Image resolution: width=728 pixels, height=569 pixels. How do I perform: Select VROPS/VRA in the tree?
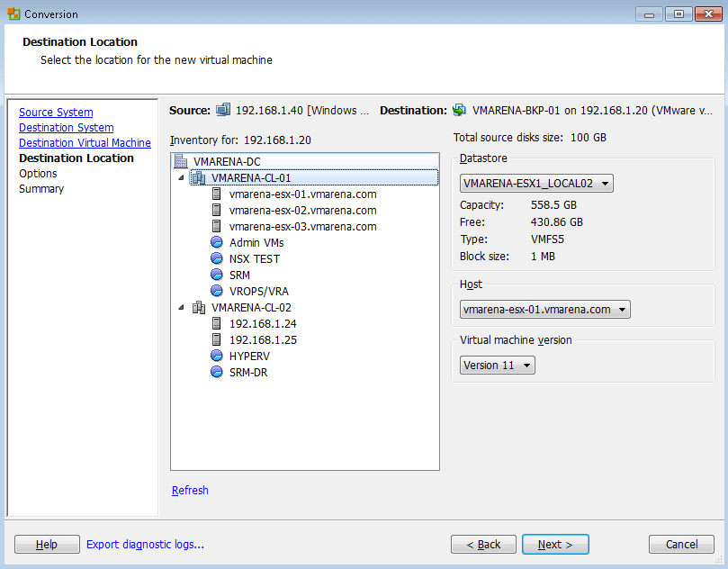click(259, 291)
